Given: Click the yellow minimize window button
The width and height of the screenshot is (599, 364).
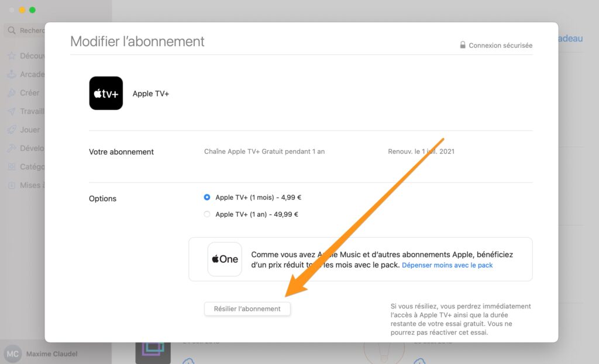Looking at the screenshot, I should pyautogui.click(x=22, y=10).
